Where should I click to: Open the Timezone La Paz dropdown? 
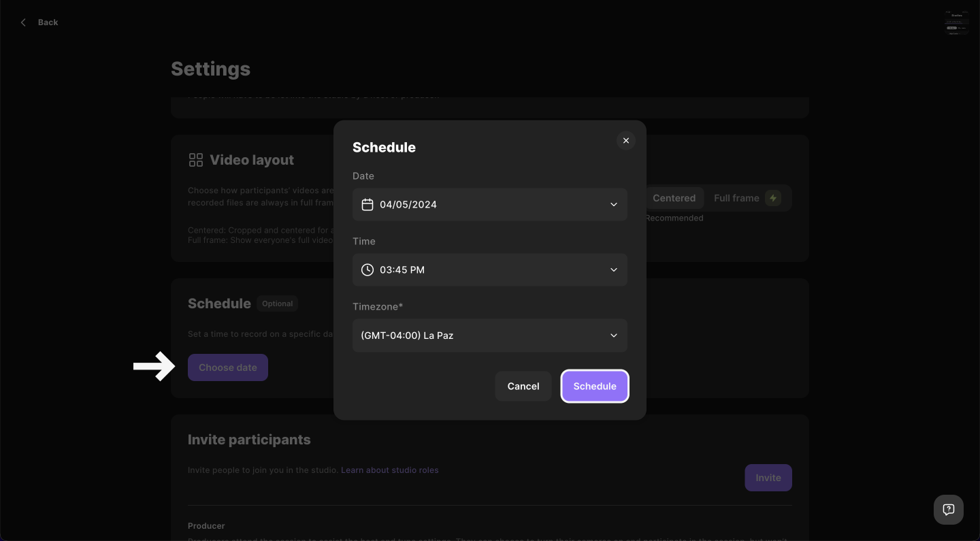490,335
